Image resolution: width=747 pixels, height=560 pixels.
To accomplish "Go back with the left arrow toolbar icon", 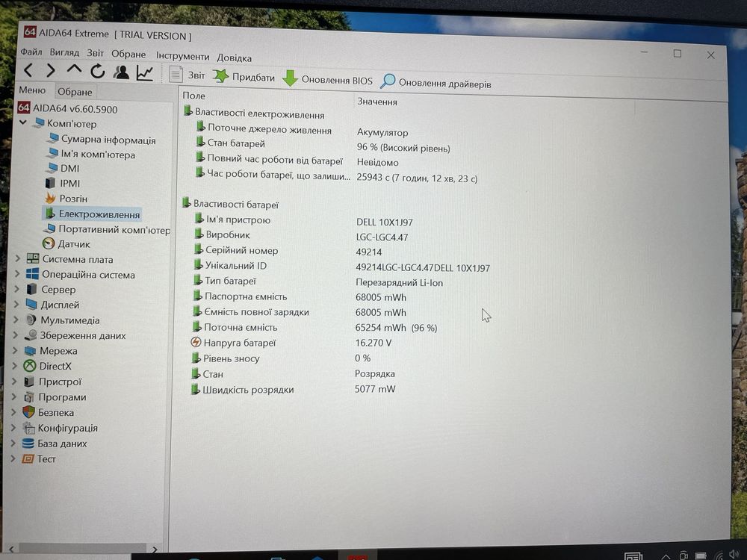I will pos(28,70).
